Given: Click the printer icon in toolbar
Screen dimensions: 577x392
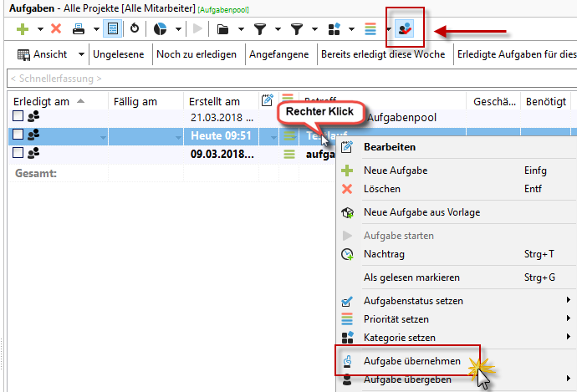Looking at the screenshot, I should point(79,29).
